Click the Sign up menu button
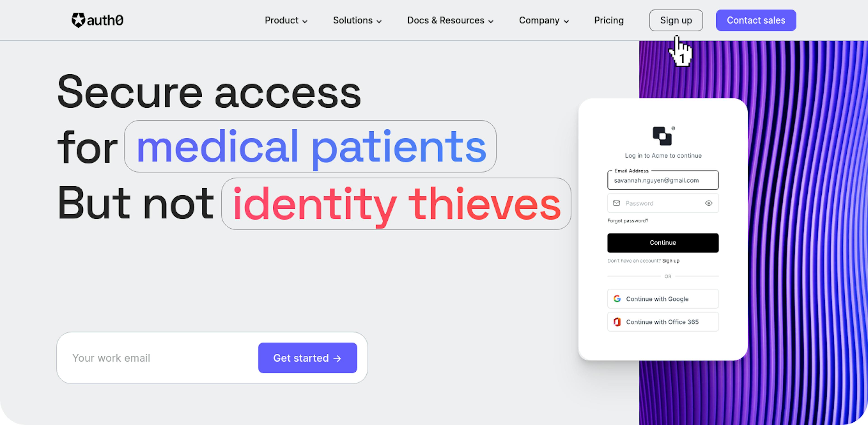Viewport: 868px width, 425px height. [676, 20]
